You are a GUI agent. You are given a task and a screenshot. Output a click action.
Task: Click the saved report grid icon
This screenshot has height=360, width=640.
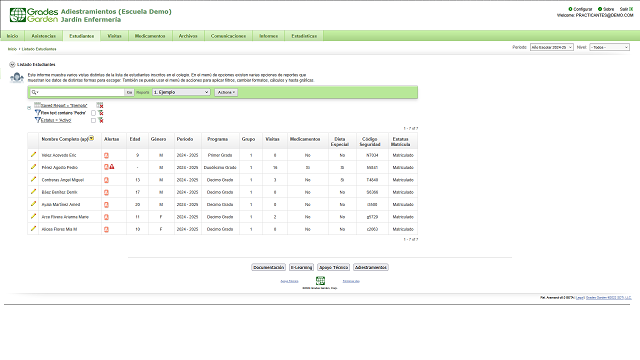click(37, 105)
